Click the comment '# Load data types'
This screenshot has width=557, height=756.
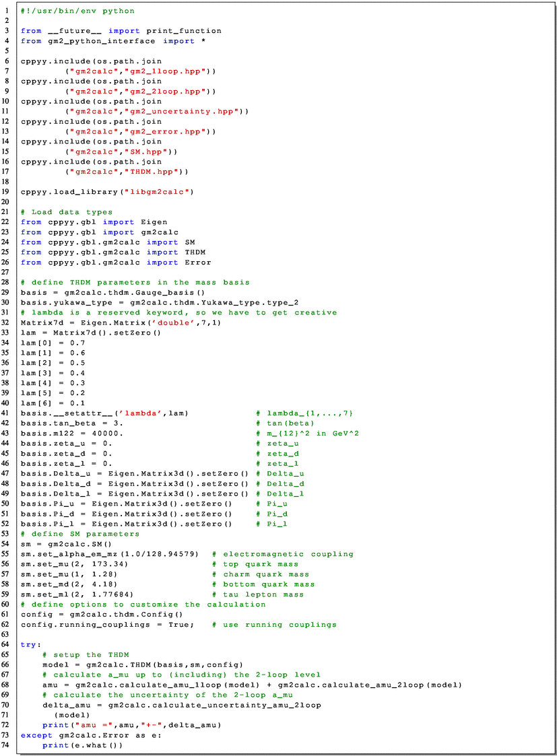67,212
